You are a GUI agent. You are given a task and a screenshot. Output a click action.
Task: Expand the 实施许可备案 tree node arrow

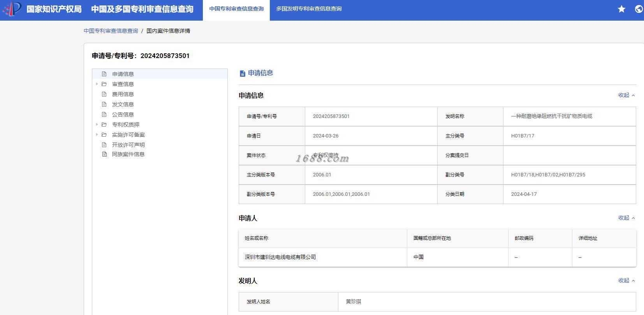coord(97,135)
